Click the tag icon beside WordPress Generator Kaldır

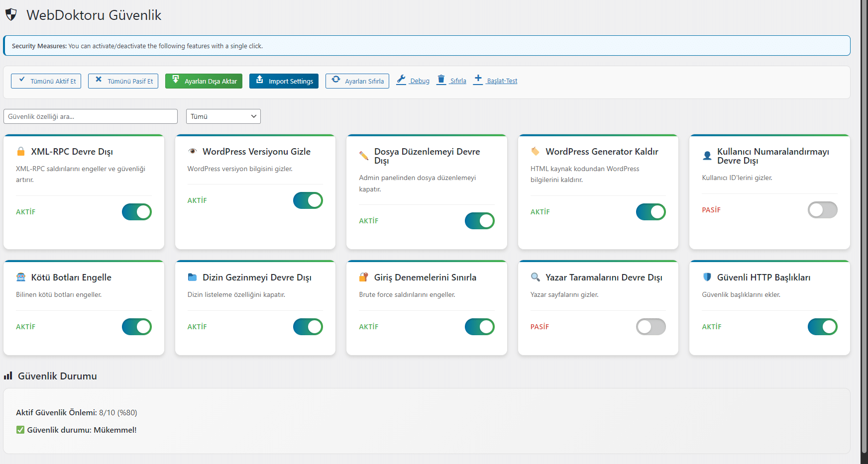coord(535,151)
